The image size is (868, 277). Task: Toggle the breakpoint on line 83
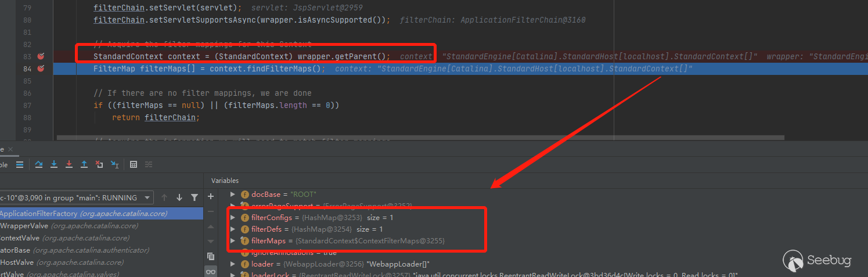point(41,56)
